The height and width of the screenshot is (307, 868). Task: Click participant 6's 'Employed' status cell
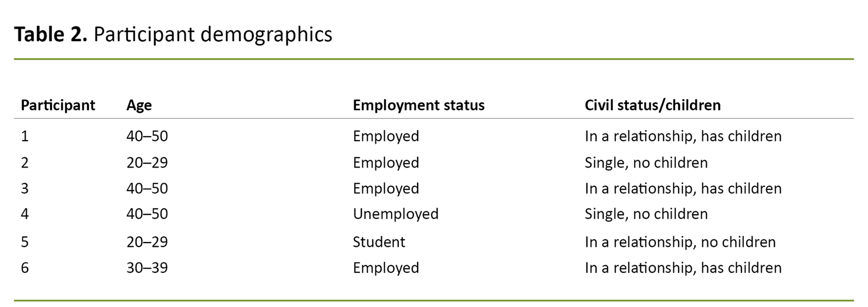click(386, 267)
